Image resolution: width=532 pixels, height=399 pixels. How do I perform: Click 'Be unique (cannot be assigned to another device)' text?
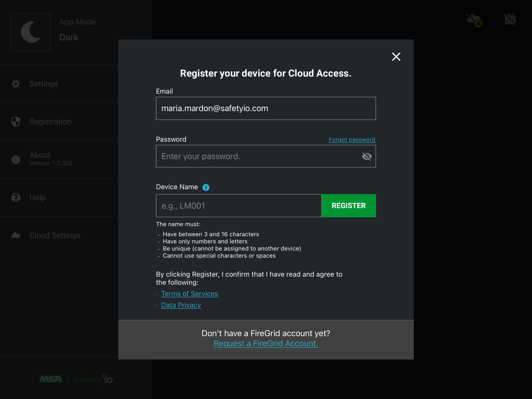point(232,249)
